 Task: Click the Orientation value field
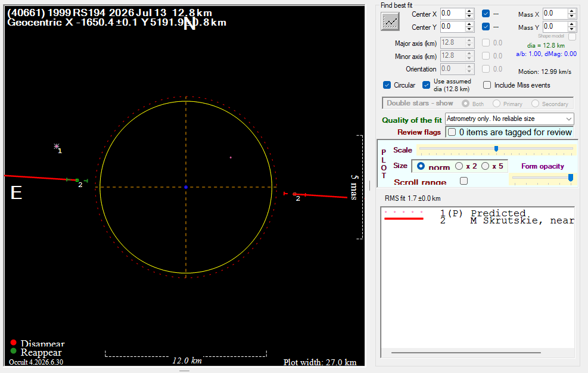pos(452,69)
